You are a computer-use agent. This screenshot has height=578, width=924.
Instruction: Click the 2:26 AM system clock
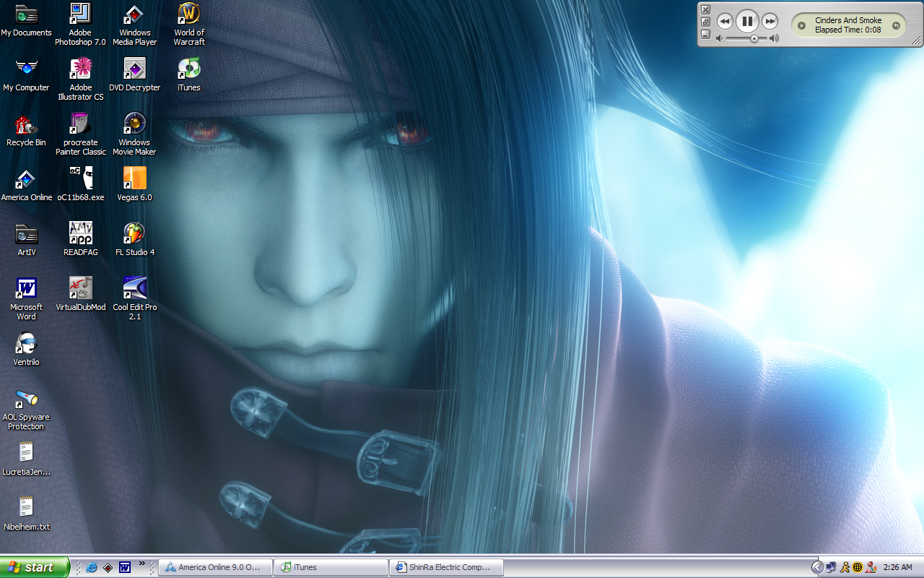click(x=897, y=567)
